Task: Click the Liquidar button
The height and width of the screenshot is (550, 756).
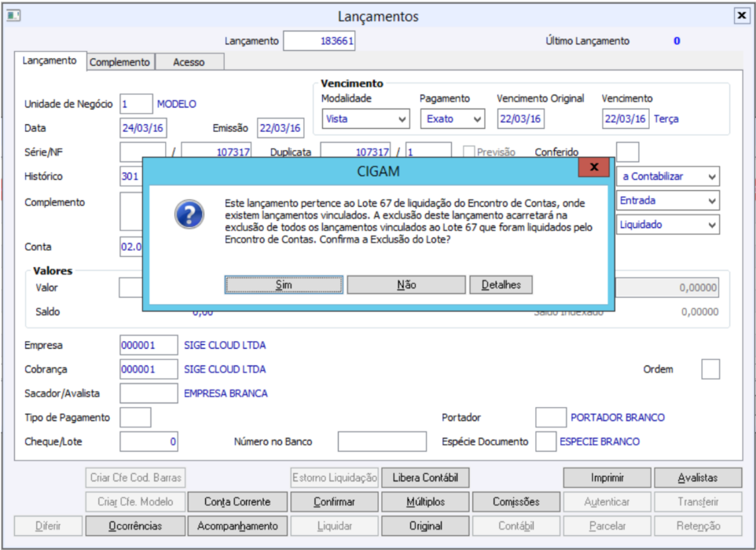Action: point(334,526)
